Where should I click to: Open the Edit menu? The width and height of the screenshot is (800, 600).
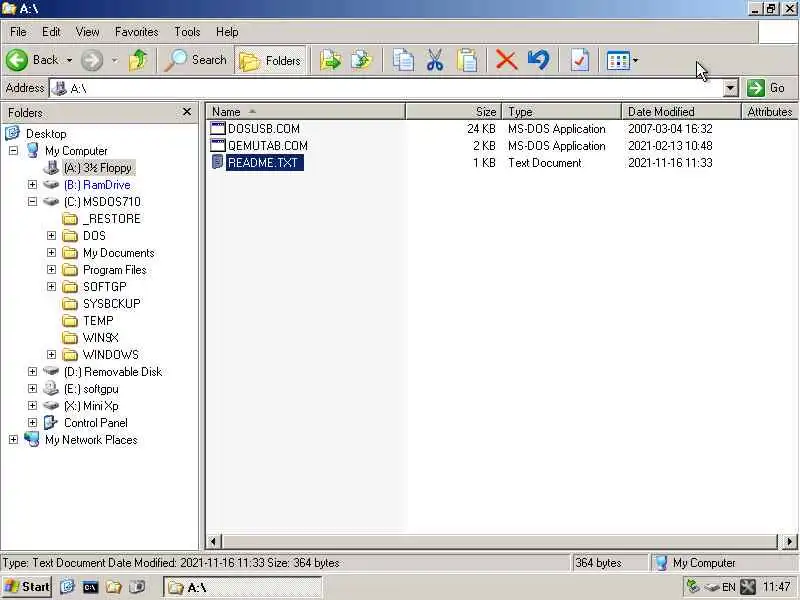pos(51,32)
